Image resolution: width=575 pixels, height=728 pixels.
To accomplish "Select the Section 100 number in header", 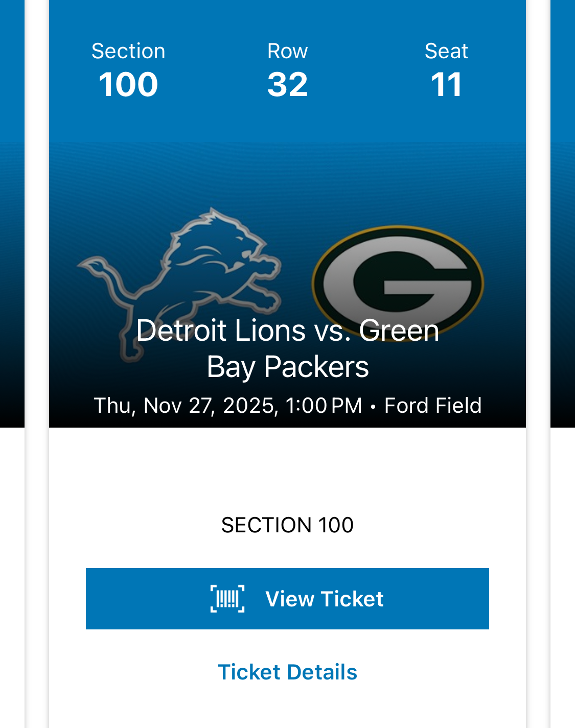I will (128, 84).
